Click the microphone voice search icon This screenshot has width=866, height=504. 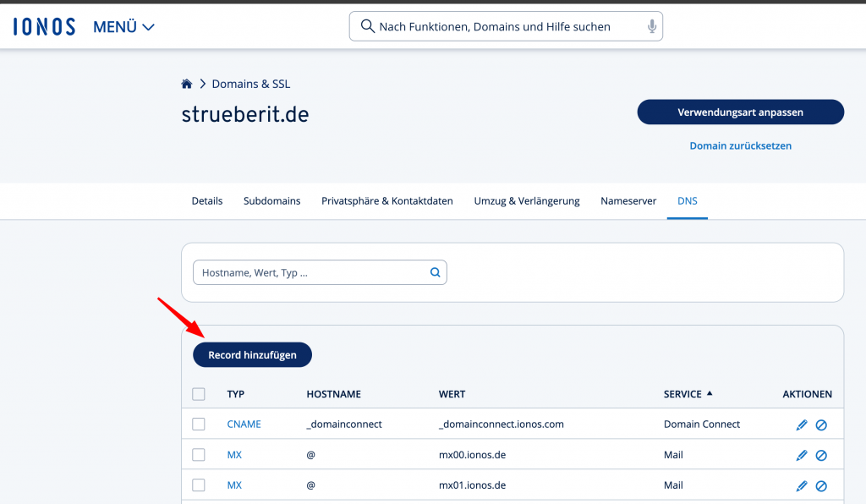tap(652, 27)
